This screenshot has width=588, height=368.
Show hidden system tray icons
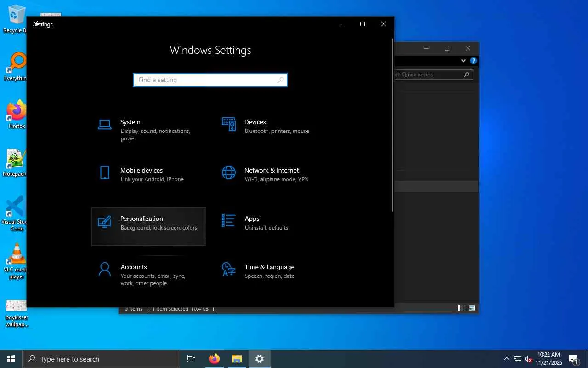(506, 359)
